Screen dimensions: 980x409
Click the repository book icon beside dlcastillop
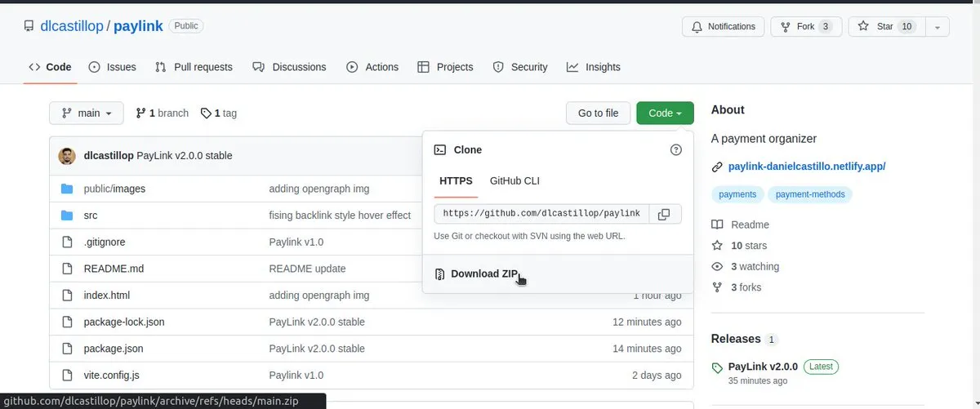[x=29, y=26]
